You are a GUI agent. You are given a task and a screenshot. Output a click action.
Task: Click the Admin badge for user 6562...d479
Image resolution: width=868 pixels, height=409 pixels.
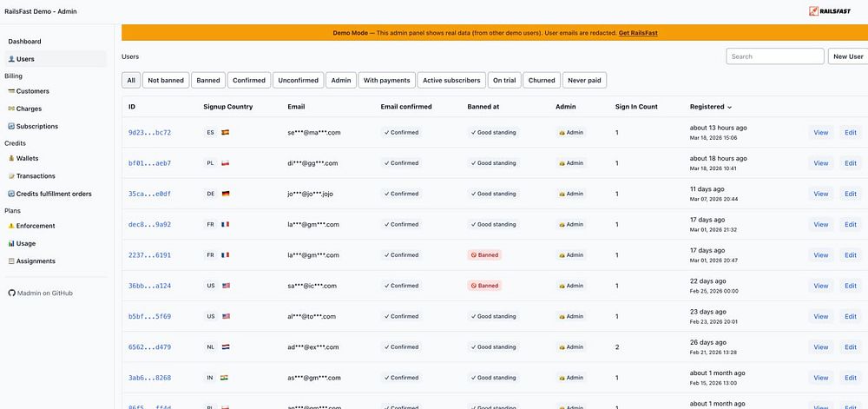click(571, 347)
